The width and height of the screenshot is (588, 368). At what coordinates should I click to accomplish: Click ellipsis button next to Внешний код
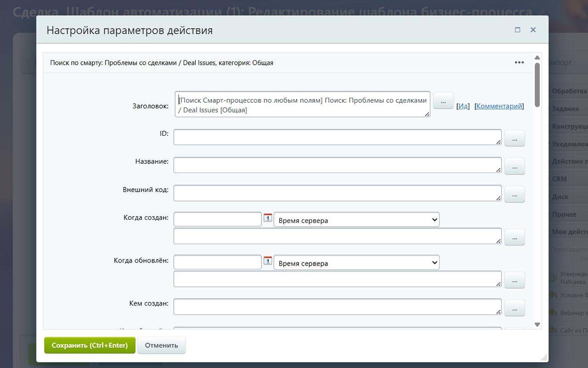[x=514, y=194]
